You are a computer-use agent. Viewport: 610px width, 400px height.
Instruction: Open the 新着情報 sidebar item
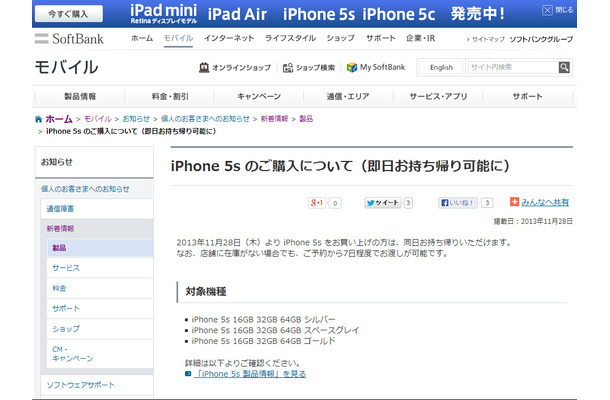[97, 228]
